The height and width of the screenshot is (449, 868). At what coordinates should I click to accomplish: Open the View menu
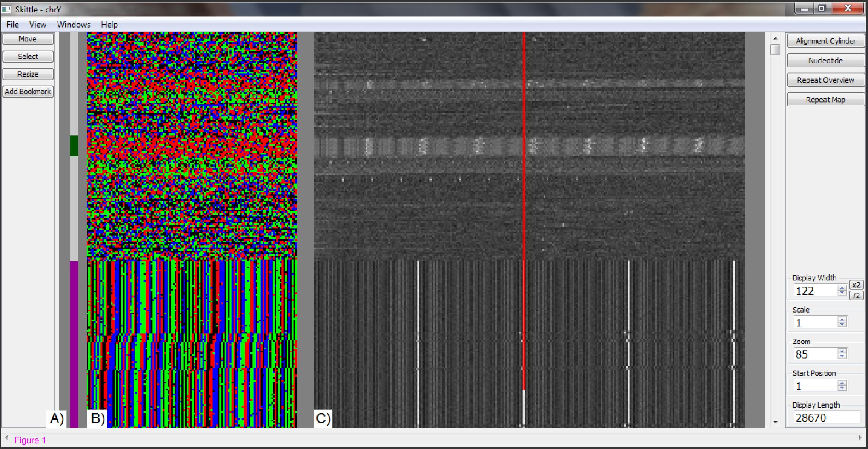38,25
